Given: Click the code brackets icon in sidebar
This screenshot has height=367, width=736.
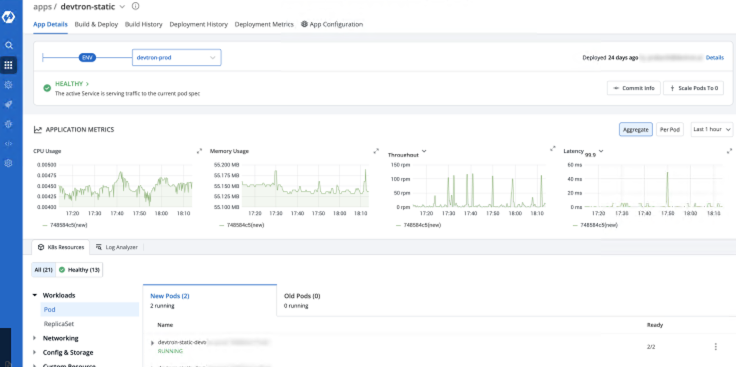Looking at the screenshot, I should (8, 144).
